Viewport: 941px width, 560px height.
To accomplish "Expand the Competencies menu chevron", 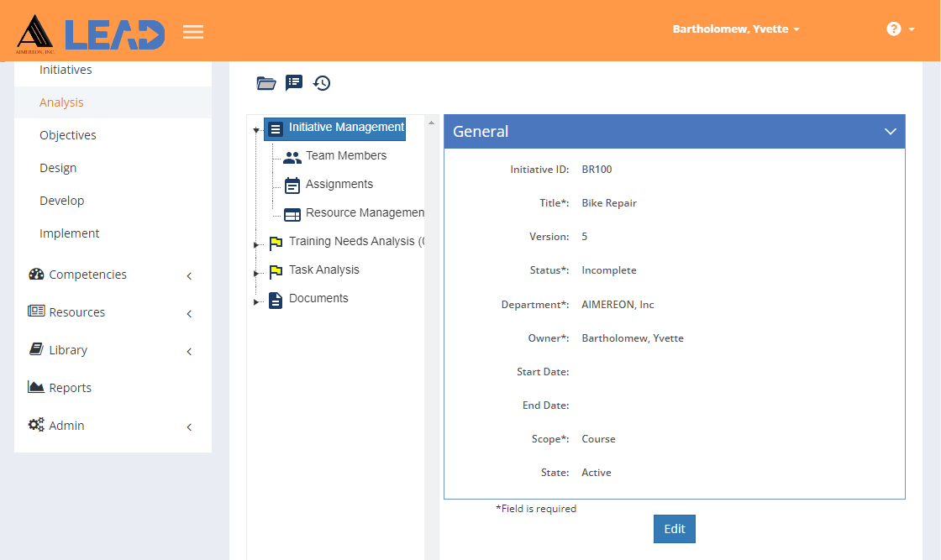I will (x=189, y=276).
